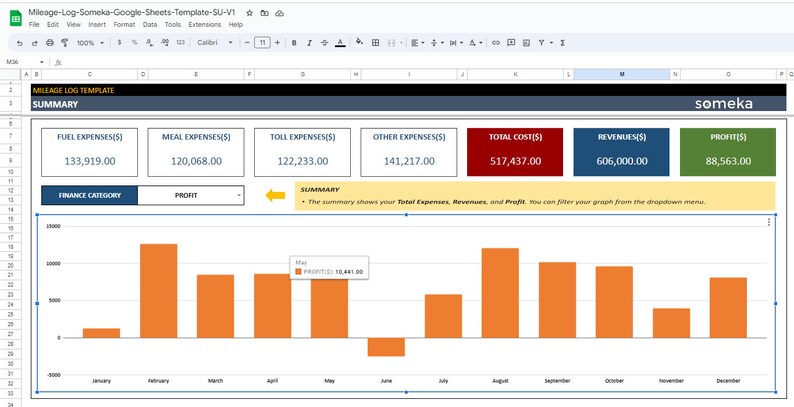Select column M header
The image size is (794, 407).
tap(622, 74)
